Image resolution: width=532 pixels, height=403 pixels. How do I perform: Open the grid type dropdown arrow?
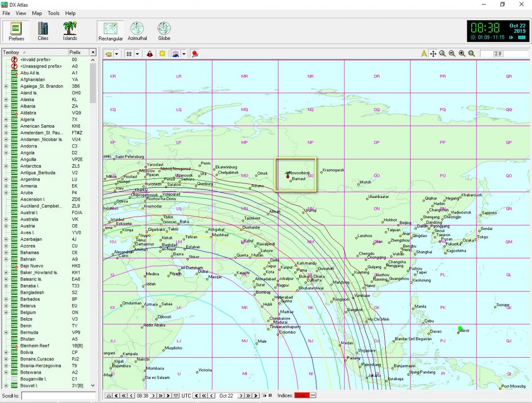point(137,54)
